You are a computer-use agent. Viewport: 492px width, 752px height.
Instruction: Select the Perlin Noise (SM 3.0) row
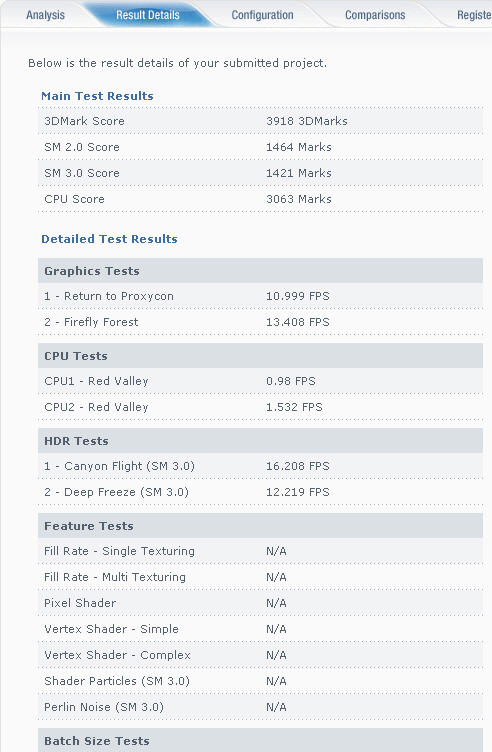click(x=260, y=707)
